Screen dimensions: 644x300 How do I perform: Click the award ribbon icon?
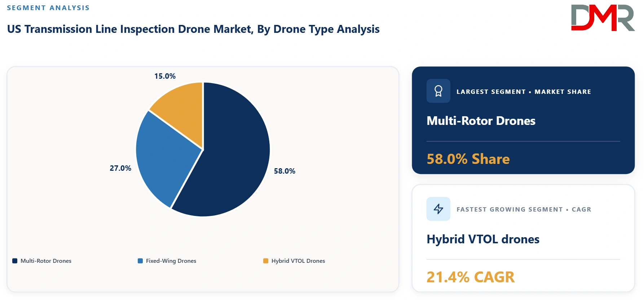pos(438,91)
